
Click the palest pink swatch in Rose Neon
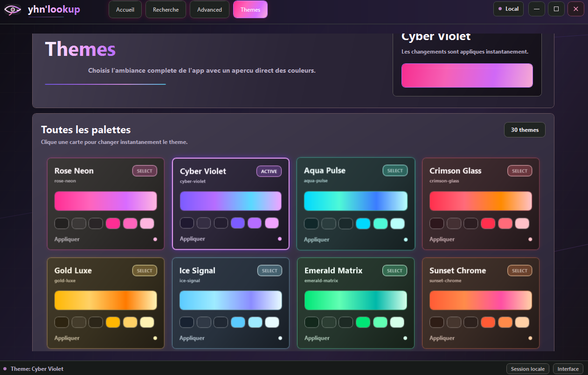point(147,224)
